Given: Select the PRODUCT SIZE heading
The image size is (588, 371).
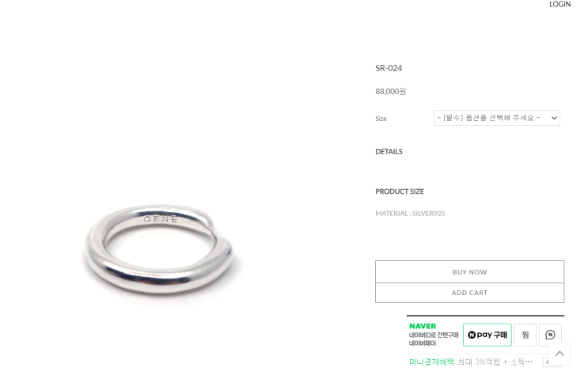Looking at the screenshot, I should (x=400, y=191).
